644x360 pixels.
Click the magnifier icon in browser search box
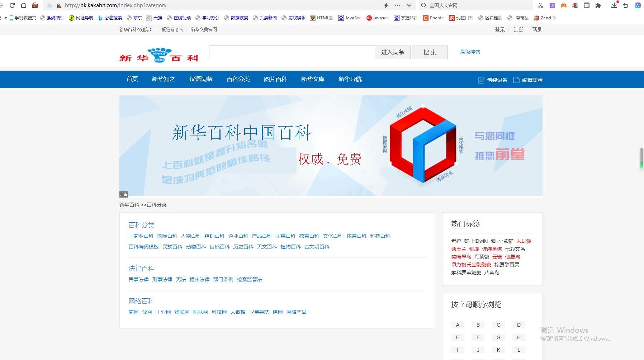pos(424,5)
